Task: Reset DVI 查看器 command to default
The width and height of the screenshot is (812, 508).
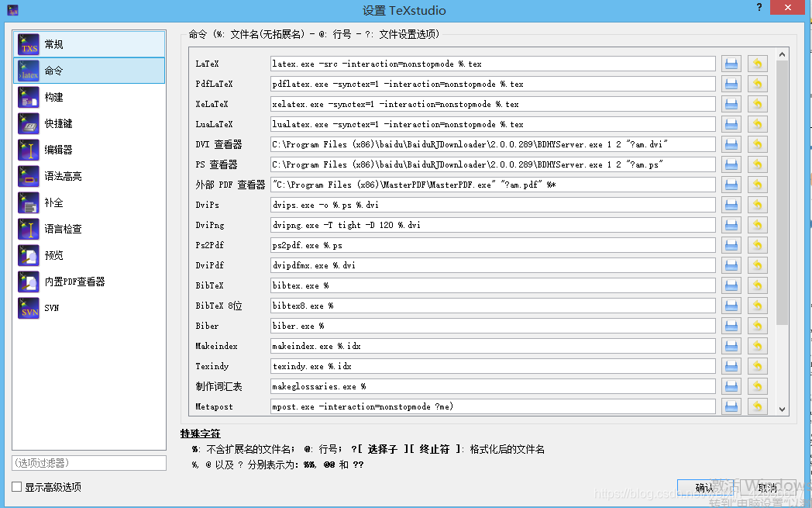Action: (x=757, y=144)
